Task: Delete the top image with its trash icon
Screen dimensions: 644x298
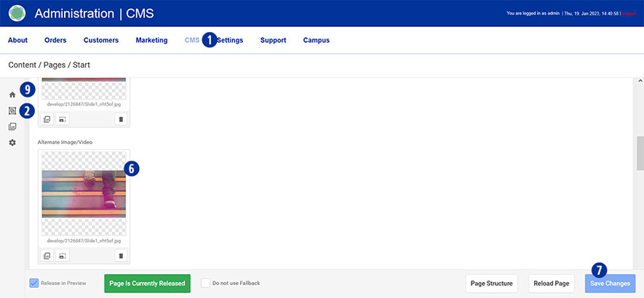Action: point(121,119)
